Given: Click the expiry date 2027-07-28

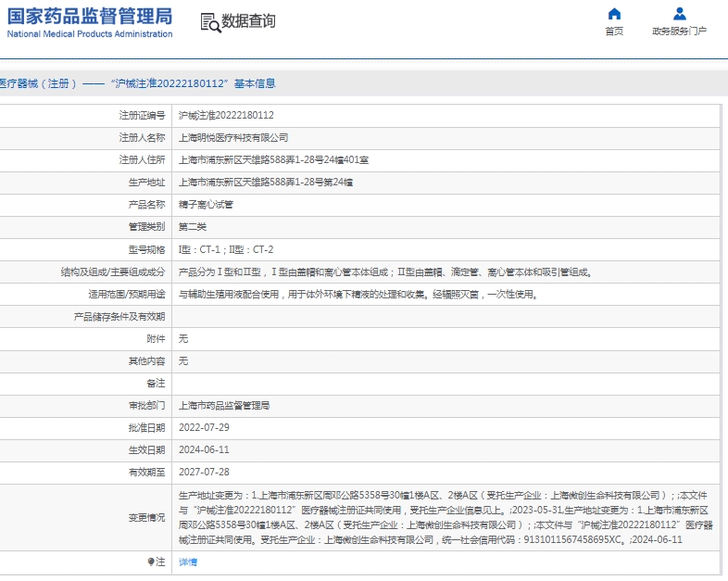Looking at the screenshot, I should point(204,472).
